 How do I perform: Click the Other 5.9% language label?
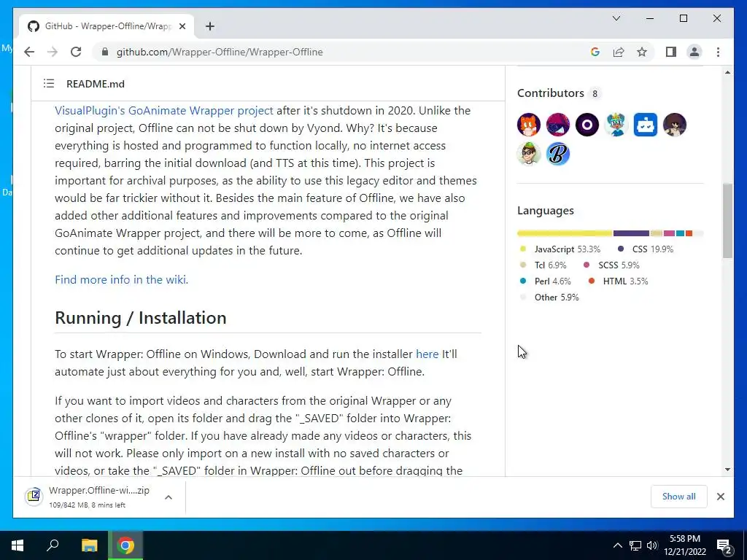tap(550, 297)
